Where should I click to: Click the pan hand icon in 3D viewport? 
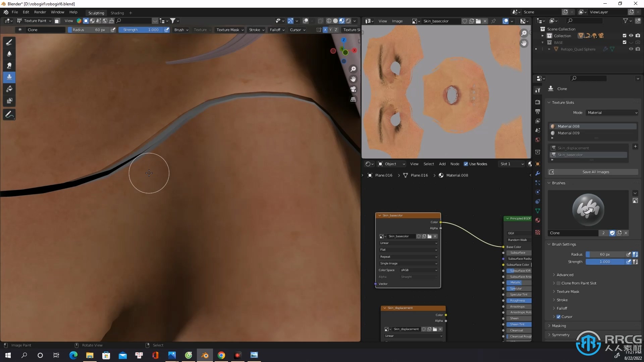pyautogui.click(x=353, y=79)
